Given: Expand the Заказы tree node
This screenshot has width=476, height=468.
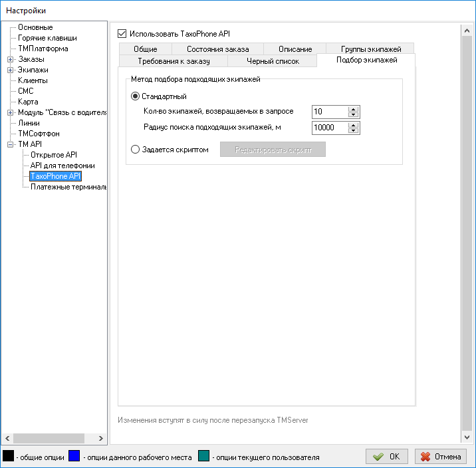Looking at the screenshot, I should tap(10, 59).
